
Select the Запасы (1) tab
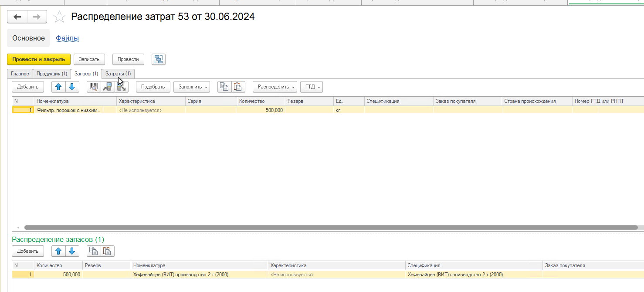86,74
